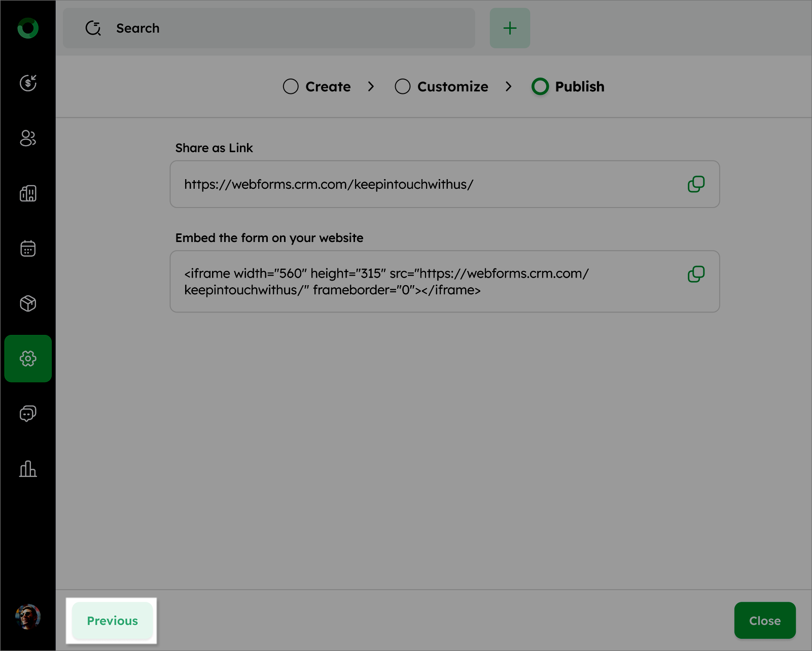812x651 pixels.
Task: Click the green circle app logo
Action: point(28,28)
